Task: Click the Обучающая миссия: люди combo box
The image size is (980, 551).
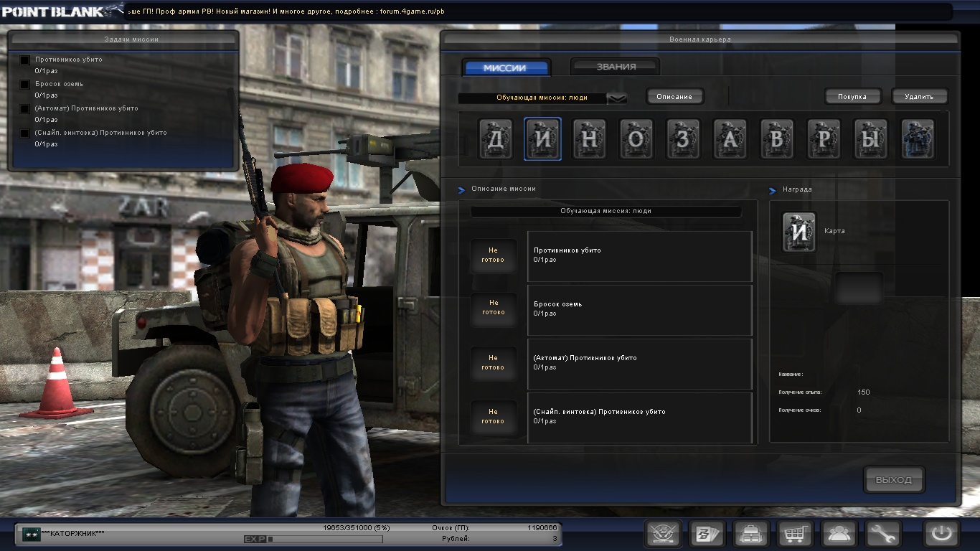Action: tap(542, 98)
